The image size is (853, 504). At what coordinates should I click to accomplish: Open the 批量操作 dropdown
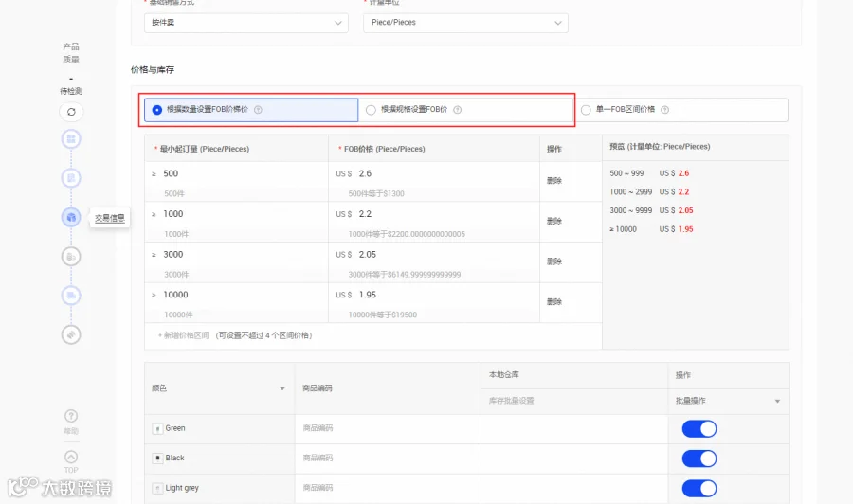(729, 401)
